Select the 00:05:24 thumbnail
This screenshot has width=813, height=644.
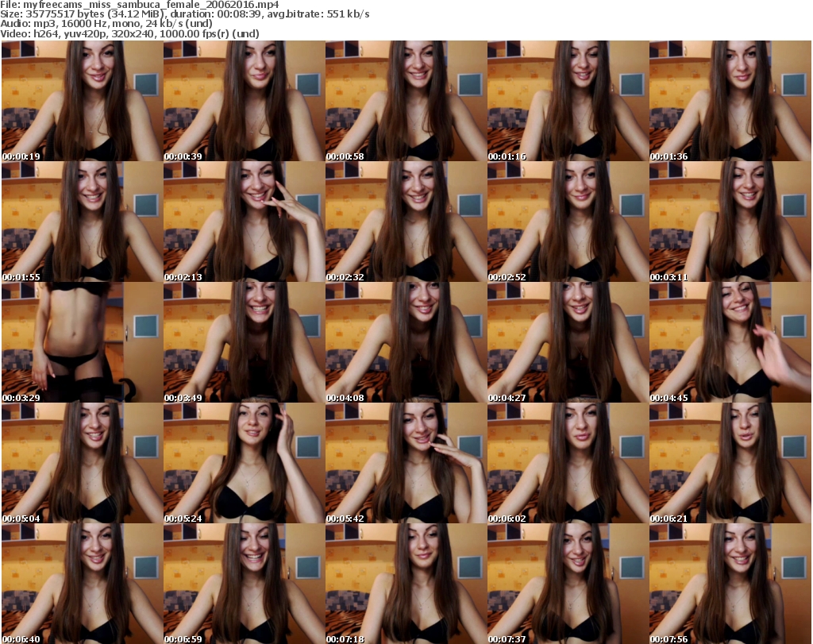pyautogui.click(x=244, y=463)
